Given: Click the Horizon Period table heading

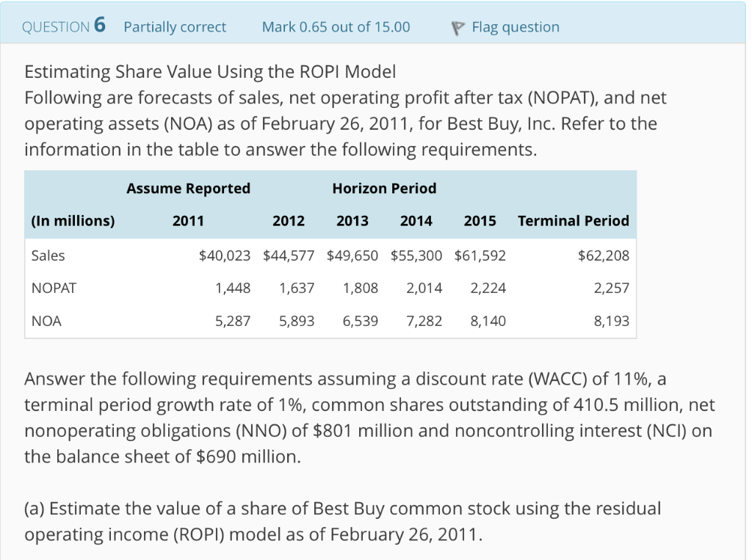Looking at the screenshot, I should click(383, 189).
